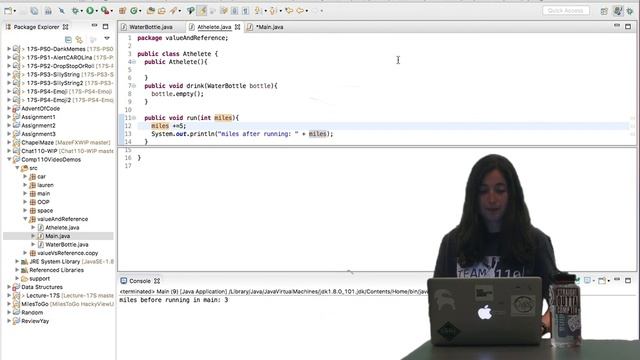Viewport: 640px width, 360px height.
Task: Switch to the Debug perspective icon
Action: [630, 11]
